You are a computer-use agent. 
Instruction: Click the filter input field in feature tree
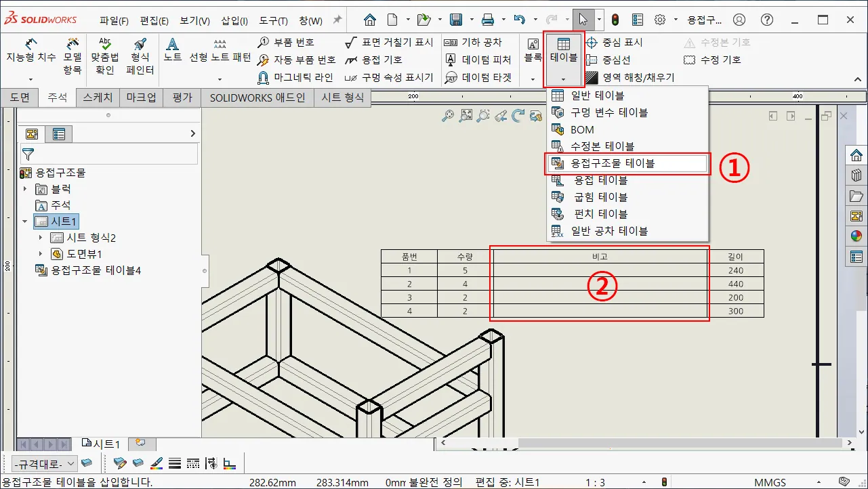(108, 154)
